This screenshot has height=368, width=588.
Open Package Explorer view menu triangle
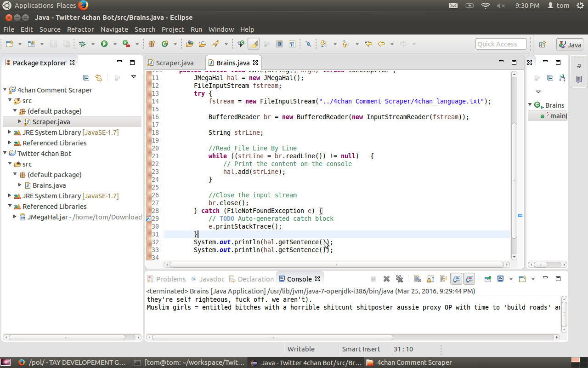pyautogui.click(x=133, y=77)
